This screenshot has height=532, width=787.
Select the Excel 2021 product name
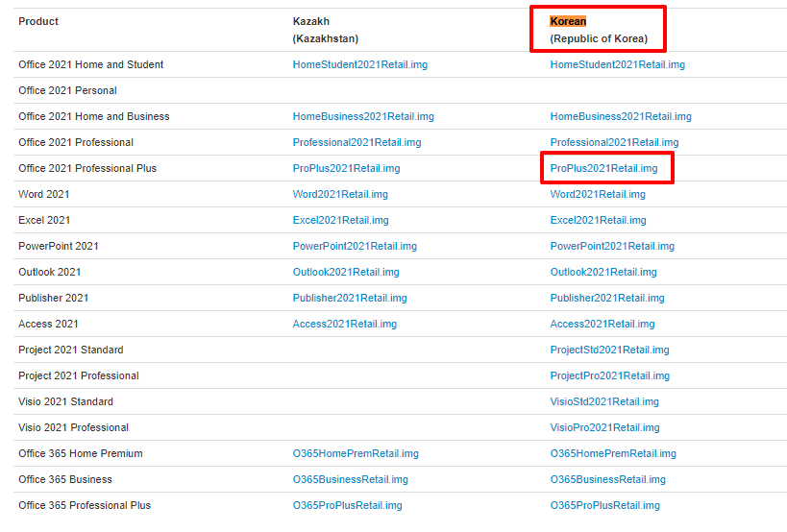coord(44,220)
